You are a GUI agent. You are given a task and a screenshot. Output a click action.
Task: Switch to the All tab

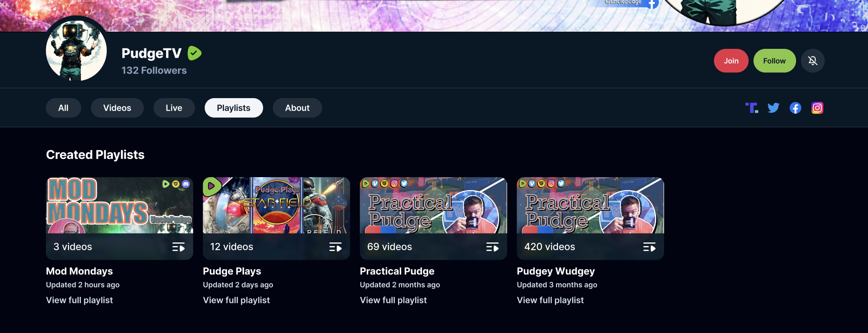[x=64, y=108]
